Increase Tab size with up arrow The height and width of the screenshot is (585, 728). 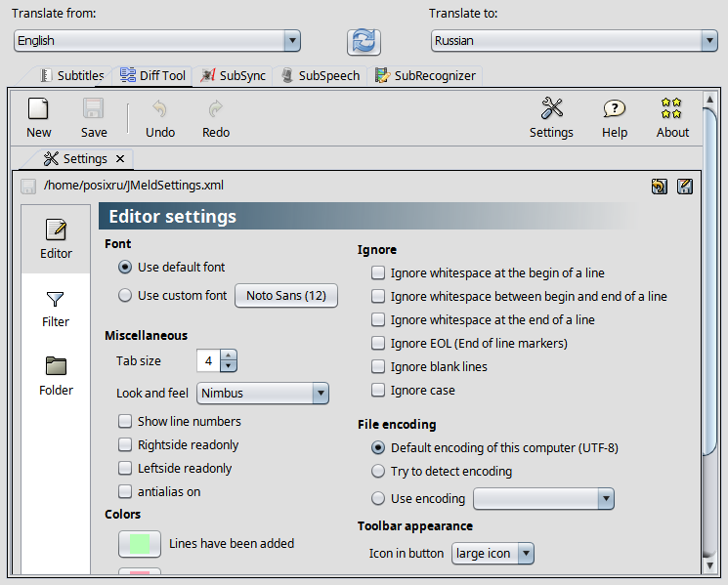pos(228,355)
